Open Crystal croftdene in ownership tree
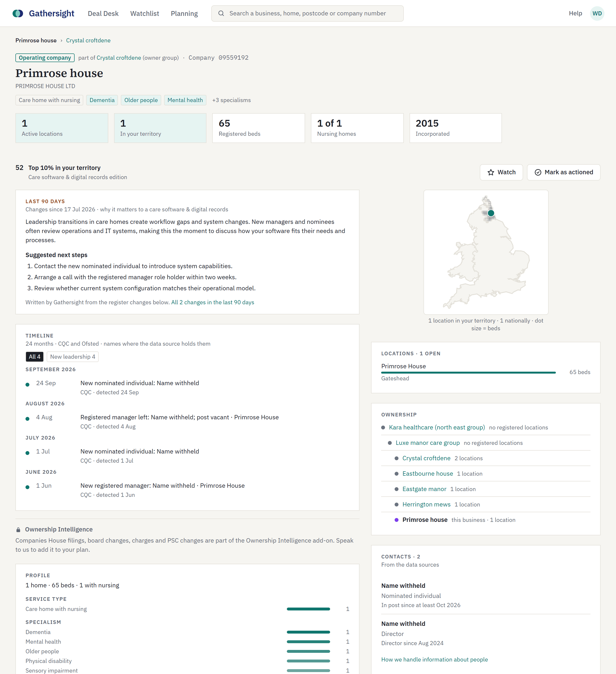The width and height of the screenshot is (616, 674). click(426, 458)
